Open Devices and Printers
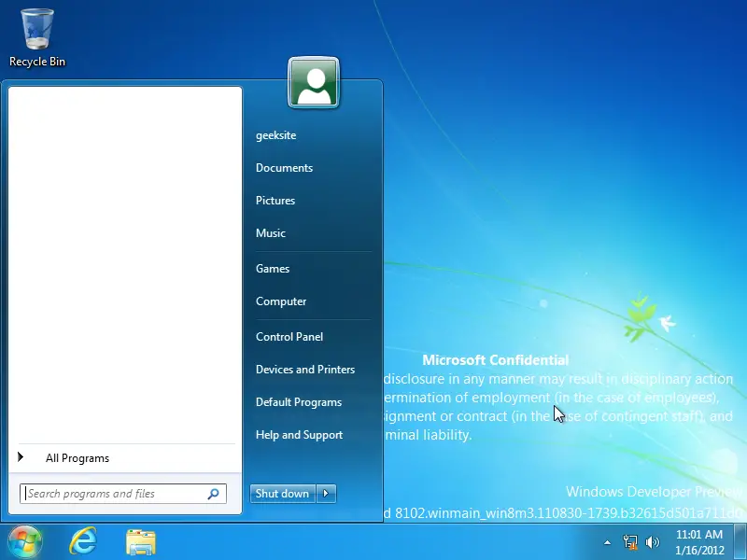The image size is (747, 560). [305, 370]
